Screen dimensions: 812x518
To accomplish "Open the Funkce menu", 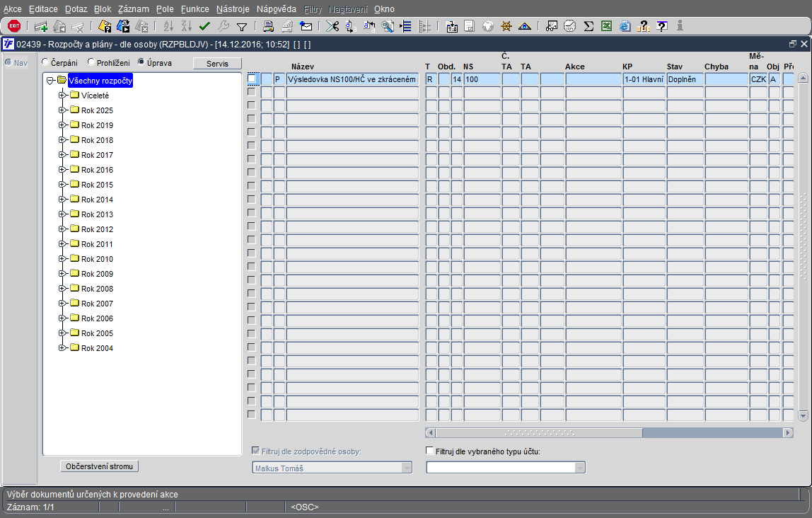I will tap(195, 8).
